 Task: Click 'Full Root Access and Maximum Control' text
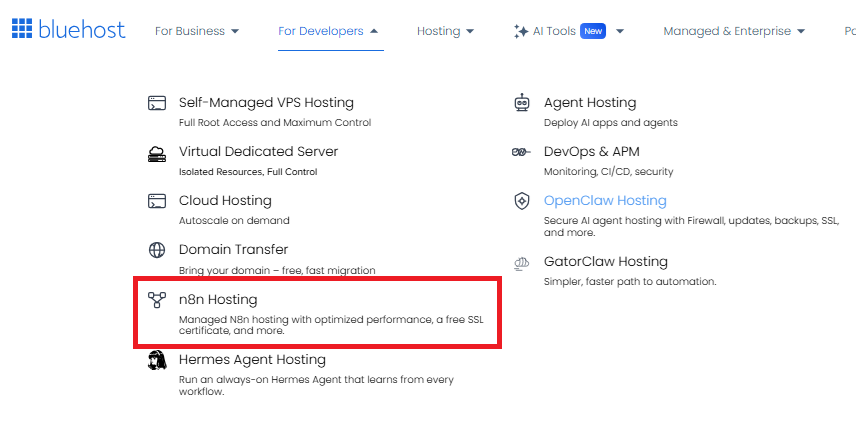275,123
